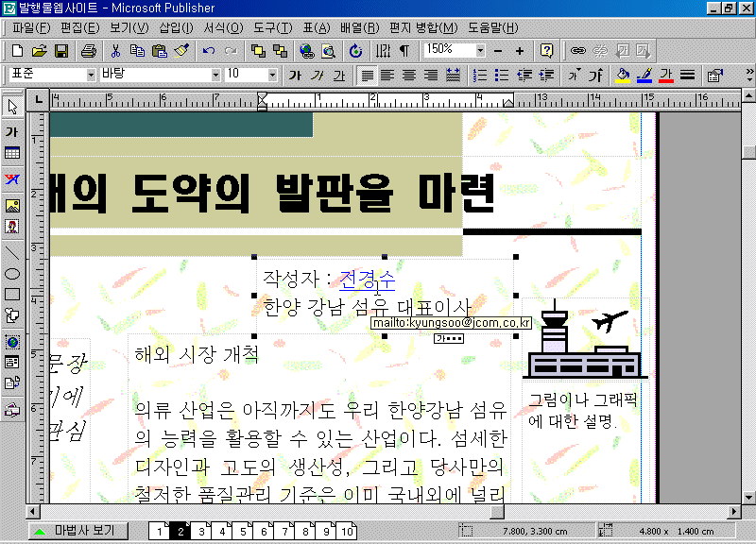Open the zoom percentage dropdown
756x544 pixels.
pyautogui.click(x=481, y=50)
